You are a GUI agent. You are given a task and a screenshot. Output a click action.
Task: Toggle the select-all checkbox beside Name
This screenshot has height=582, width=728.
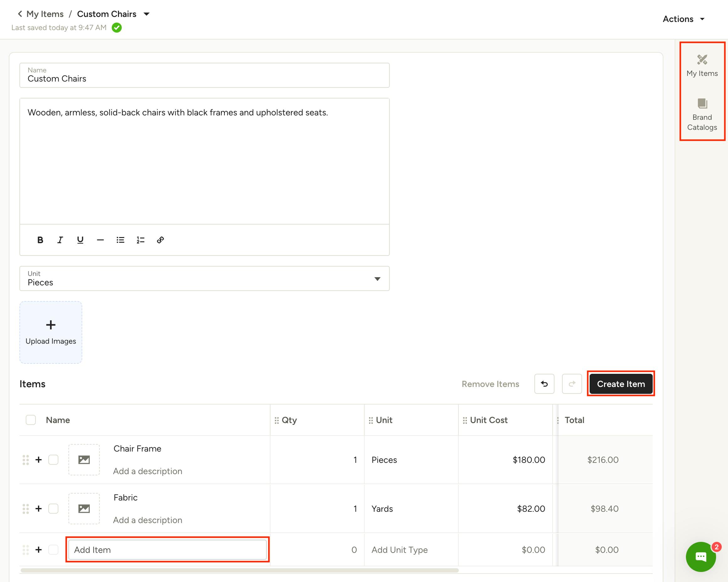[x=31, y=420]
